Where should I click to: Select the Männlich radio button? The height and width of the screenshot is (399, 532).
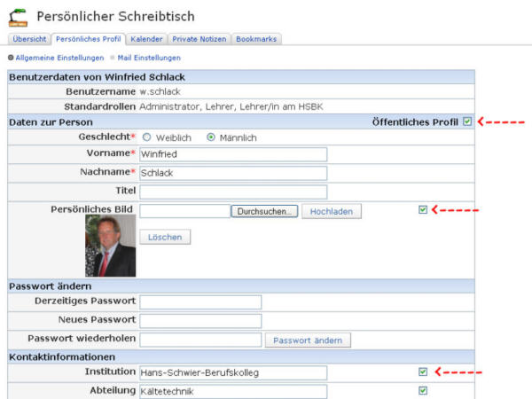pos(211,137)
